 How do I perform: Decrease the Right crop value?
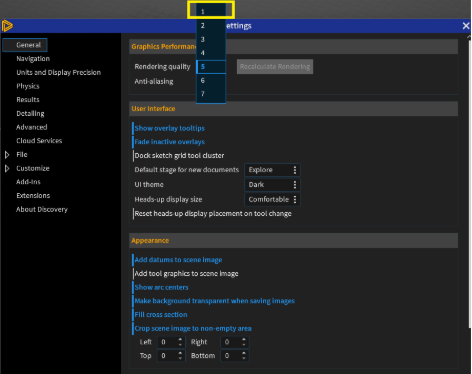pos(244,345)
